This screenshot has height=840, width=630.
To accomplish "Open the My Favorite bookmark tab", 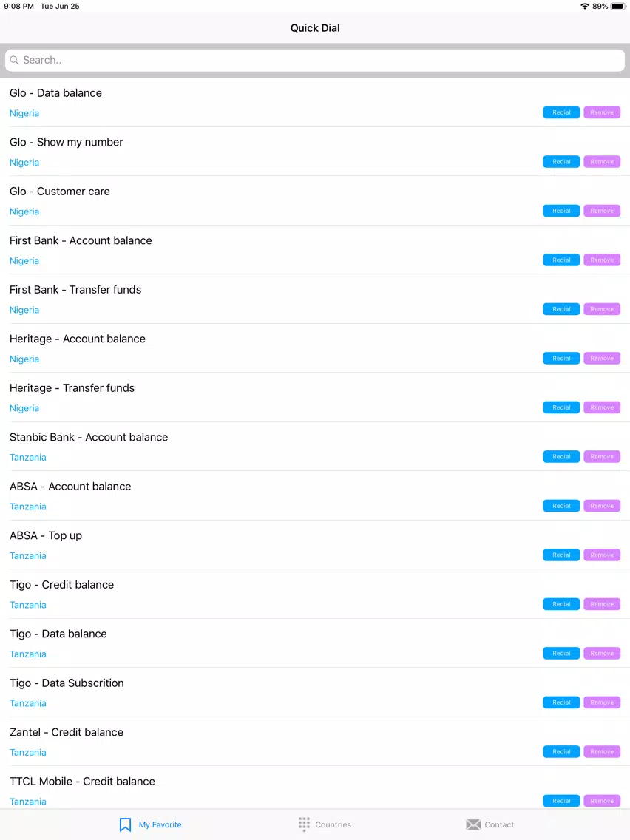I will click(x=151, y=824).
